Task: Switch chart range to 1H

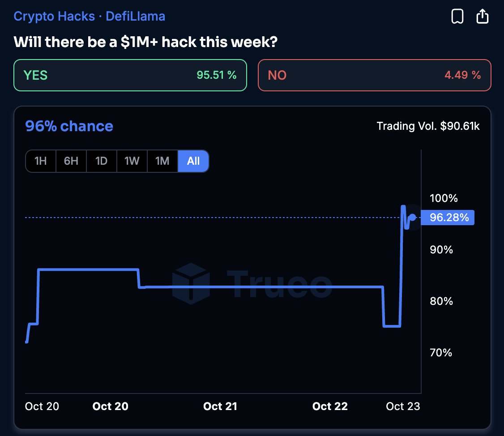Action: click(x=40, y=161)
